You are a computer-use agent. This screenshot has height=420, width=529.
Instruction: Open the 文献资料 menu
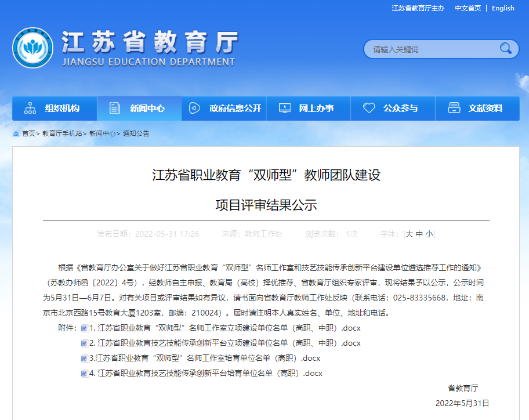(x=477, y=108)
